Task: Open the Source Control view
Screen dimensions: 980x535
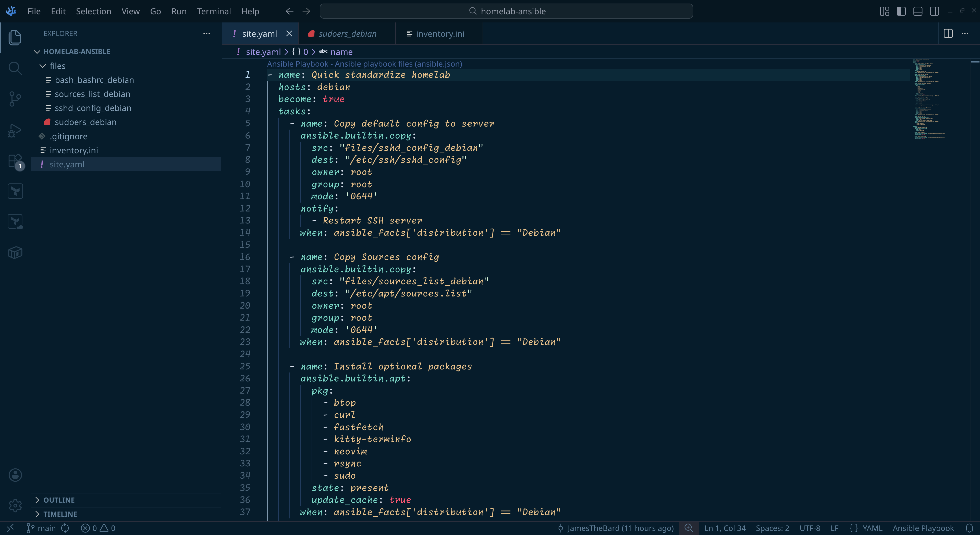Action: [15, 99]
